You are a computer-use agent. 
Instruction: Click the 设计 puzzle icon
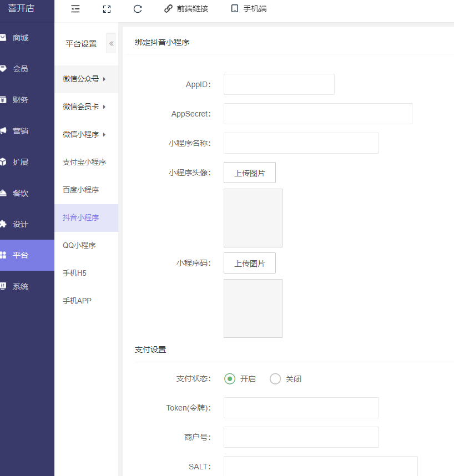pyautogui.click(x=3, y=224)
